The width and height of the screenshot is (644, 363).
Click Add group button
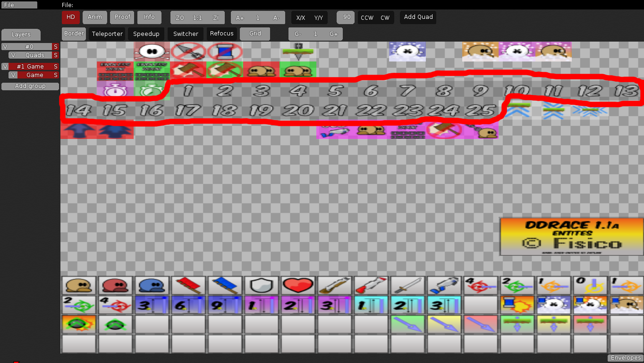30,86
